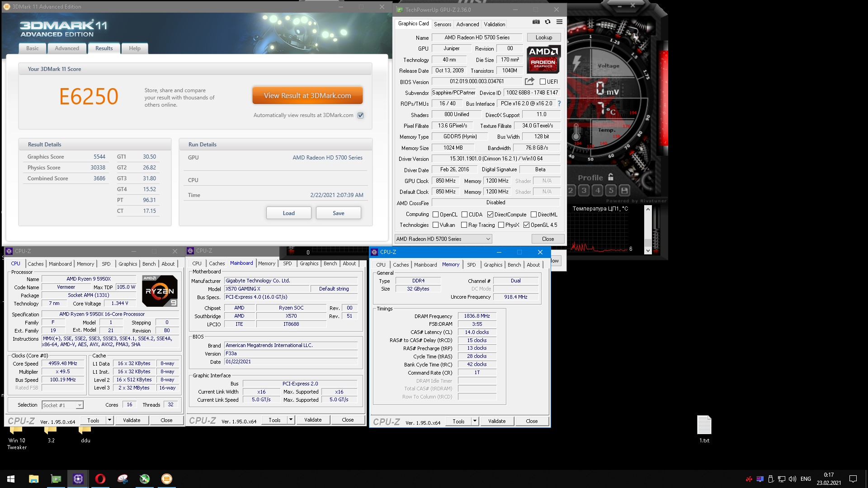
Task: Click the Load button in Run Details
Action: tap(288, 213)
